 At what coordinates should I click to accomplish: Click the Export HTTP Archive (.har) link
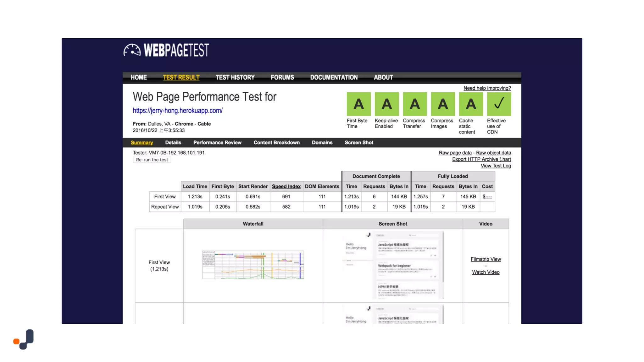pyautogui.click(x=481, y=159)
